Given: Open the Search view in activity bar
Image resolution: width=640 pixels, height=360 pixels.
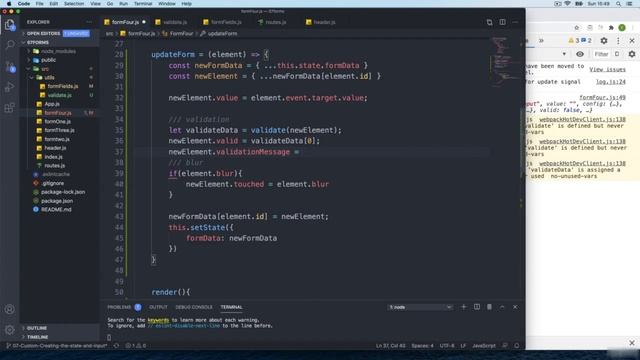Looking at the screenshot, I should pos(10,44).
